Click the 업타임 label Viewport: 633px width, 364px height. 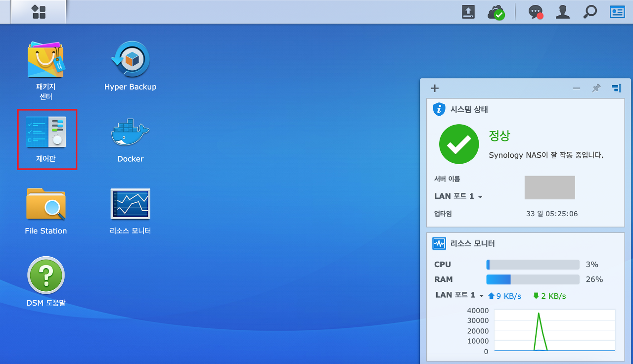click(x=443, y=214)
